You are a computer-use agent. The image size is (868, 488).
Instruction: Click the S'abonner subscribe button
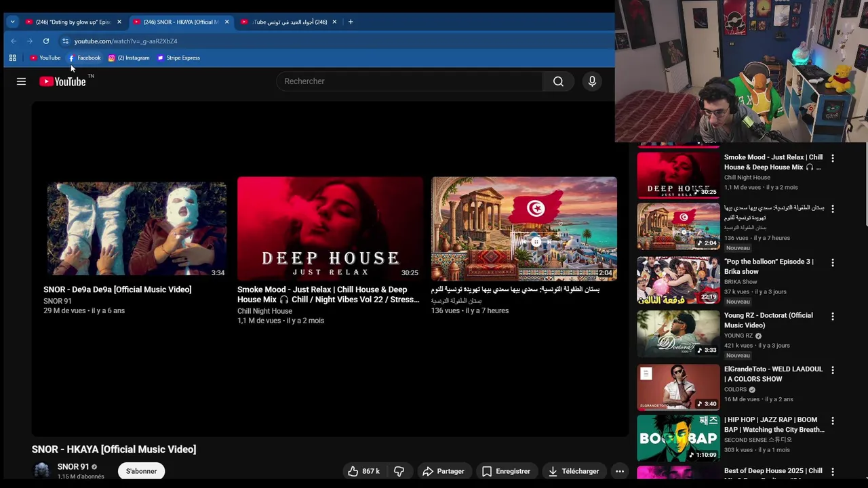pos(141,471)
